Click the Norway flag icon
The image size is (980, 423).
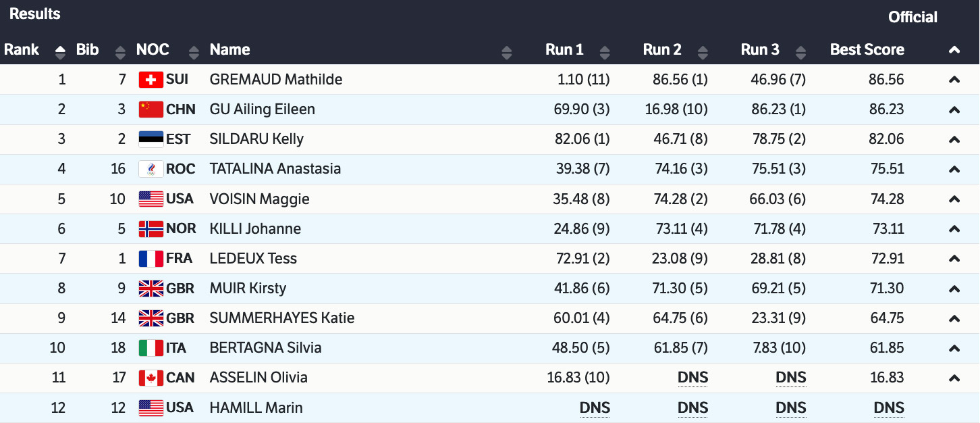pyautogui.click(x=151, y=228)
